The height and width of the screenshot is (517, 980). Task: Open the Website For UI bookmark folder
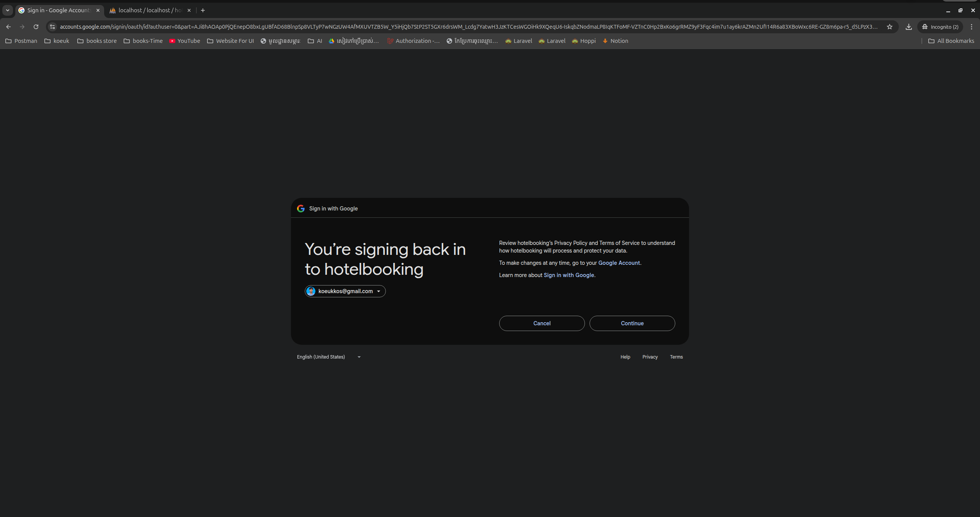pos(230,41)
